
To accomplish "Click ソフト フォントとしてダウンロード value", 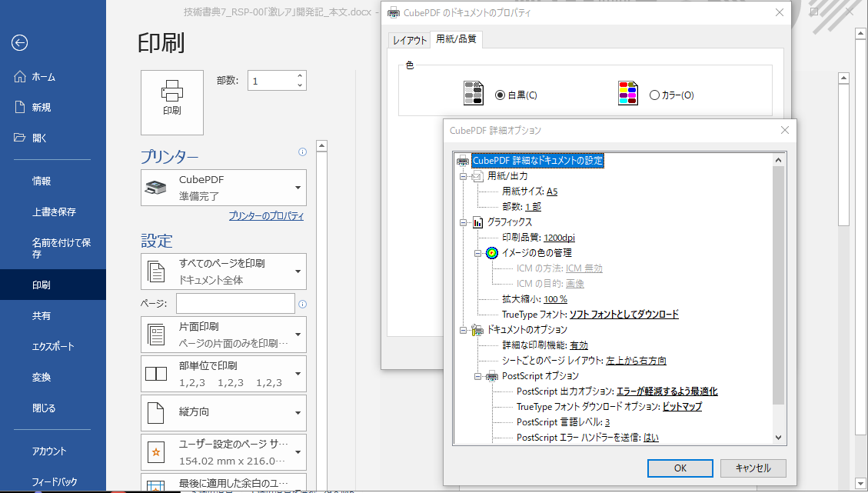I will pos(624,315).
